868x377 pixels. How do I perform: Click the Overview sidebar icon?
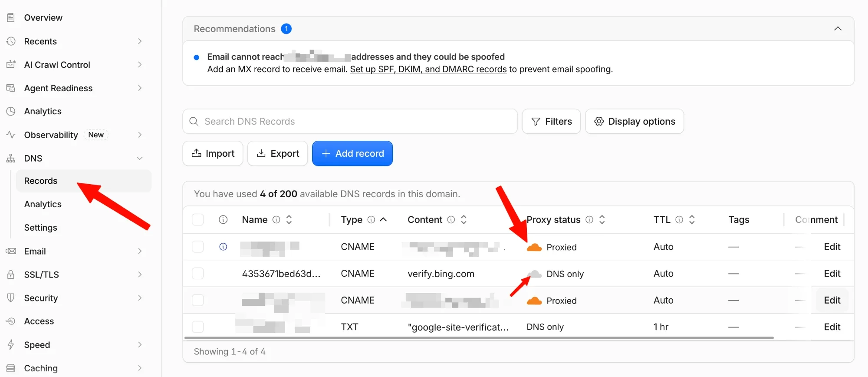click(11, 18)
